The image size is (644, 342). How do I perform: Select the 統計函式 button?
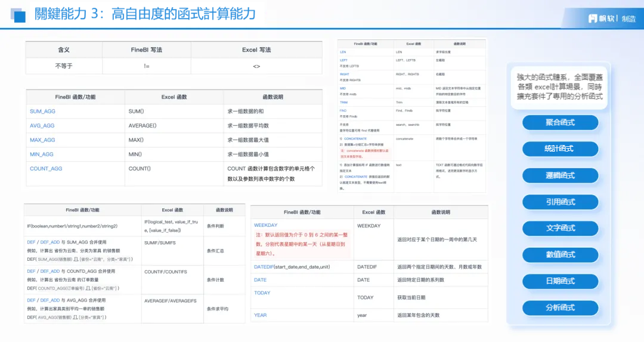560,149
